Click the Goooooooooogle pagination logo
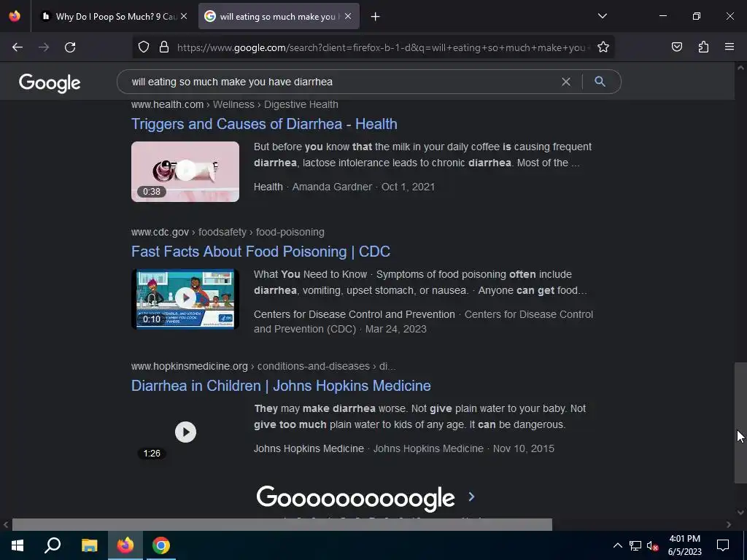Screen dimensions: 747x560 (x=355, y=498)
